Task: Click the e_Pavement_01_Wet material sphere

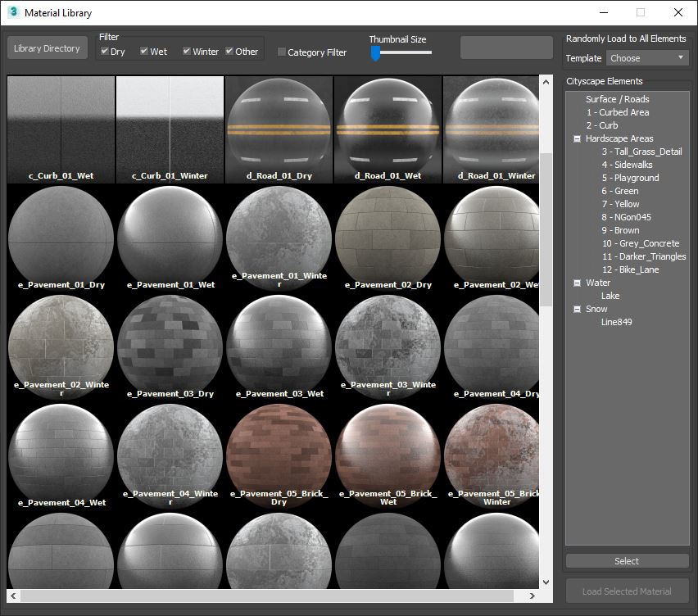Action: click(x=170, y=238)
